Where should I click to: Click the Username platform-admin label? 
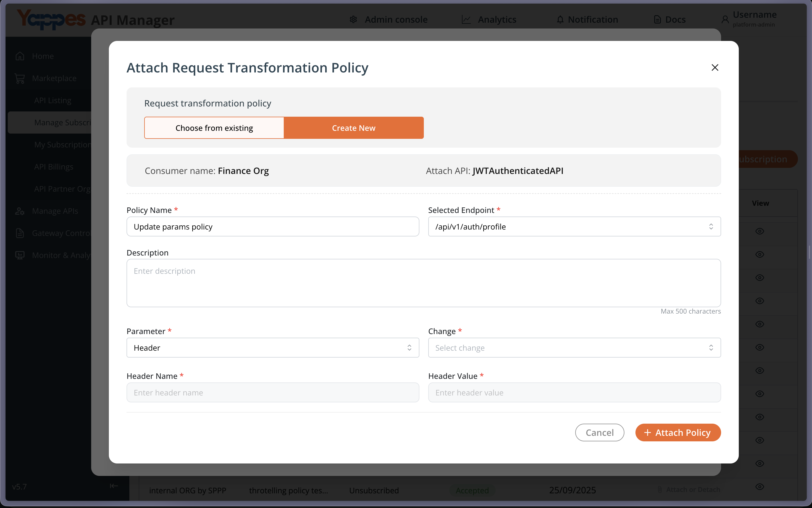click(x=755, y=19)
